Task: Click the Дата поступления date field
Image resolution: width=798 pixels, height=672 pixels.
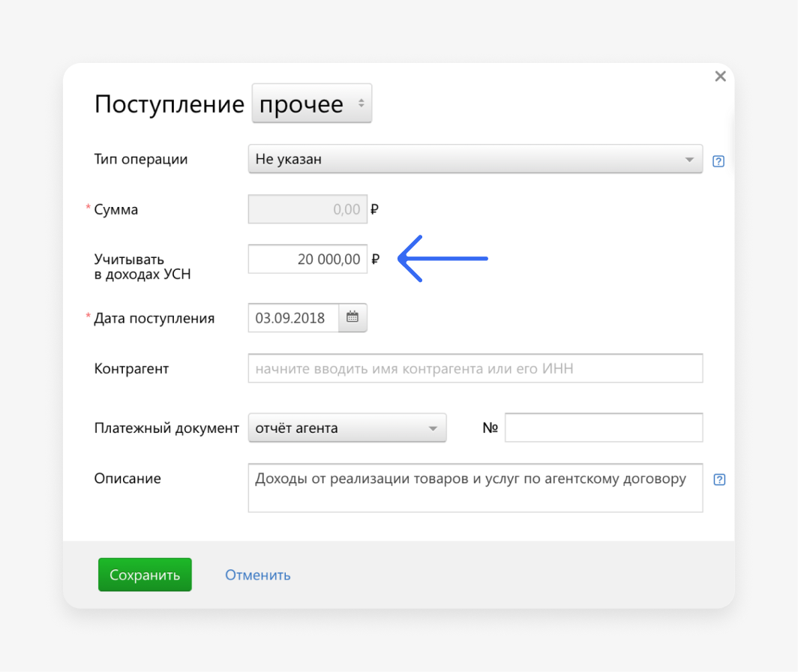Action: coord(293,318)
